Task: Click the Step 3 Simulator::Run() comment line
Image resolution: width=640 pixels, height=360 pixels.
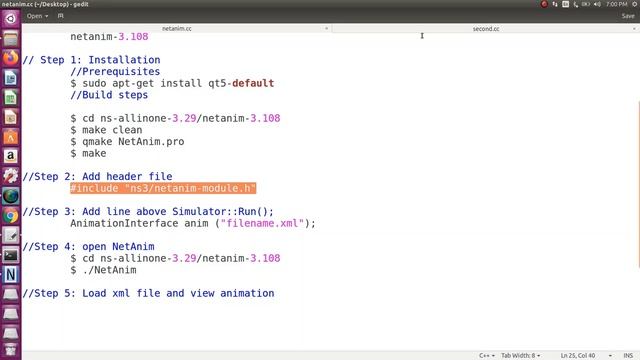Action: click(148, 211)
